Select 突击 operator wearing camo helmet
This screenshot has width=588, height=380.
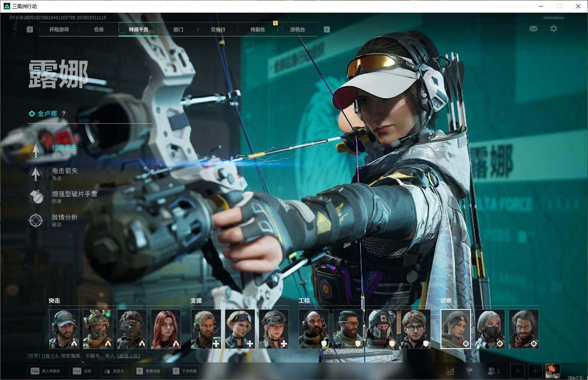pyautogui.click(x=98, y=329)
